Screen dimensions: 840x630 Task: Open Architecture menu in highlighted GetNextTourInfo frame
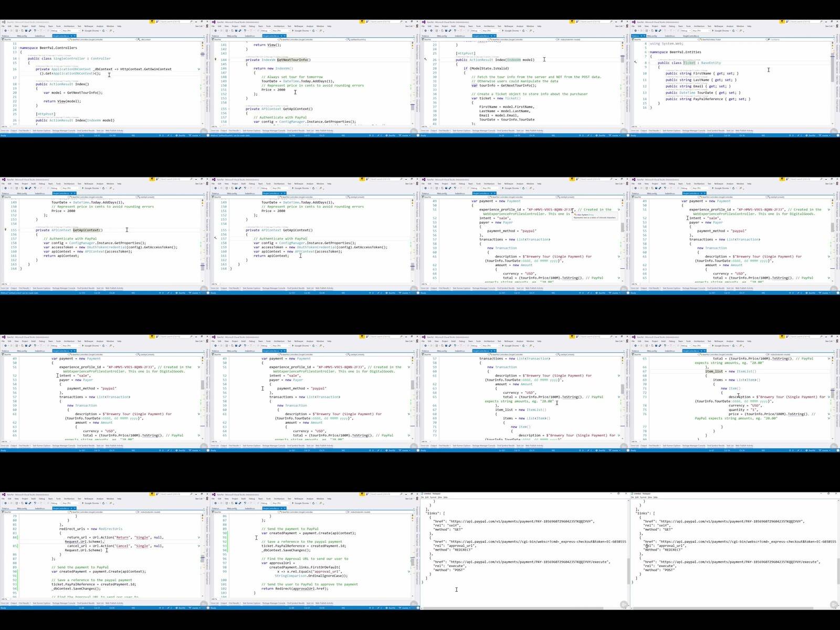(x=279, y=26)
